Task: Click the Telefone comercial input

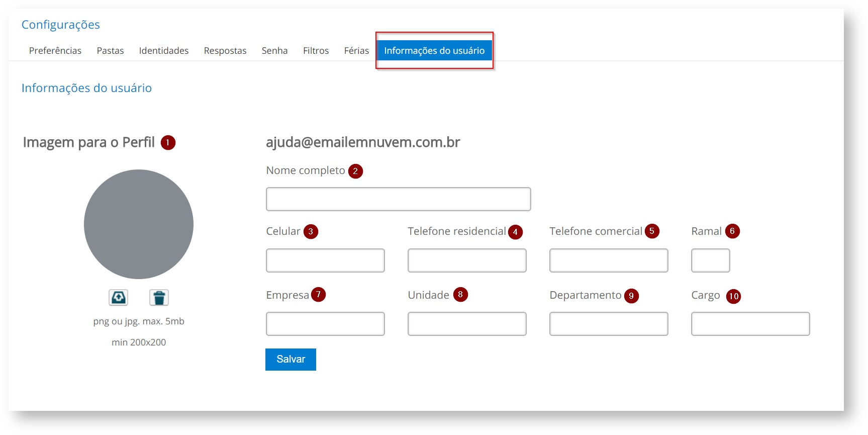Action: tap(609, 260)
